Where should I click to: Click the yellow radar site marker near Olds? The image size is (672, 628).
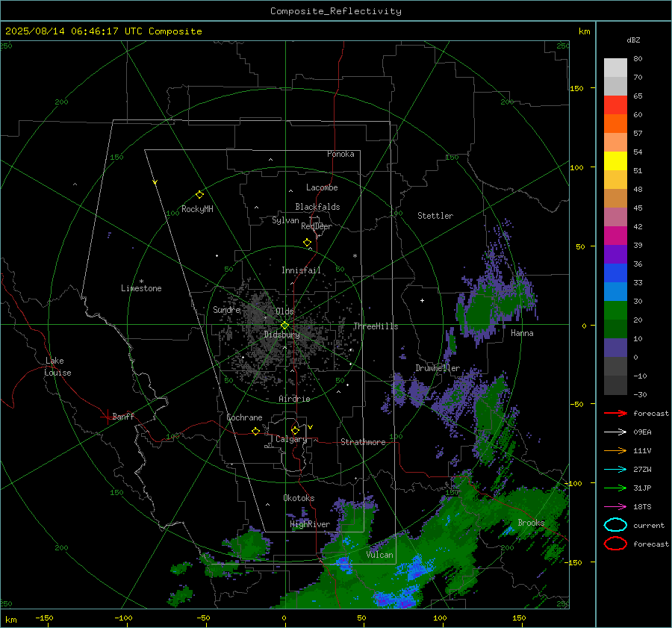point(284,326)
